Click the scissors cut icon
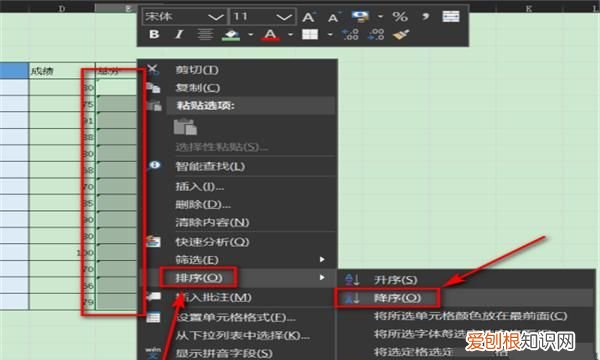This screenshot has height=360, width=600. (x=153, y=69)
